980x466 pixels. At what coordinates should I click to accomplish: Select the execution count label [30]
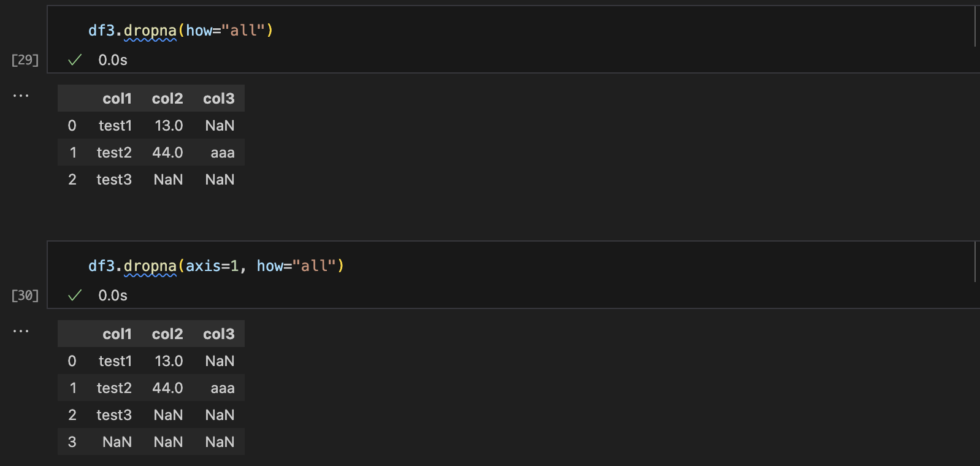[x=25, y=296]
